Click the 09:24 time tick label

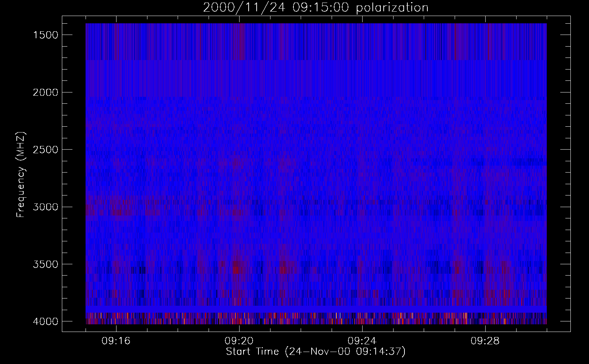pos(362,341)
